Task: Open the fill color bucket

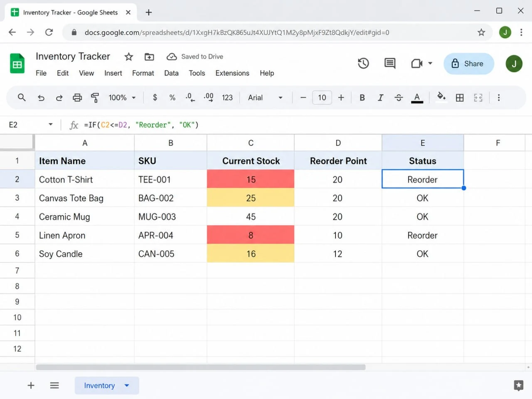Action: pos(441,97)
